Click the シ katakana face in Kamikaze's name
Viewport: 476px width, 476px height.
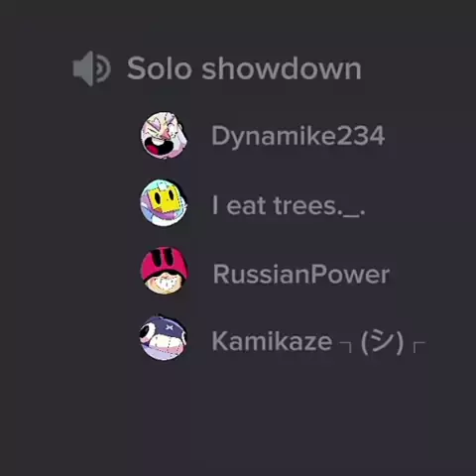(382, 342)
